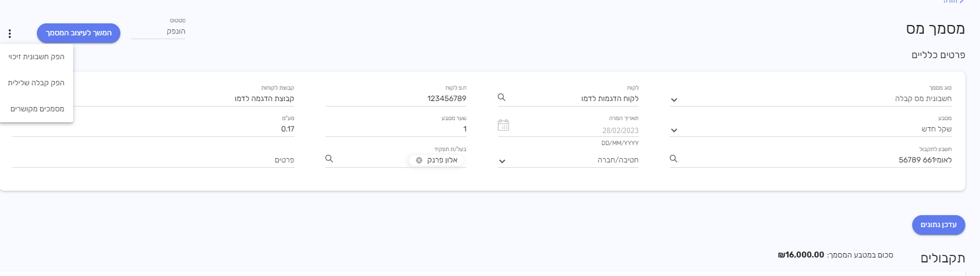Select הפק חשבונית זיכוי menu item
This screenshot has height=276, width=980.
pyautogui.click(x=36, y=57)
